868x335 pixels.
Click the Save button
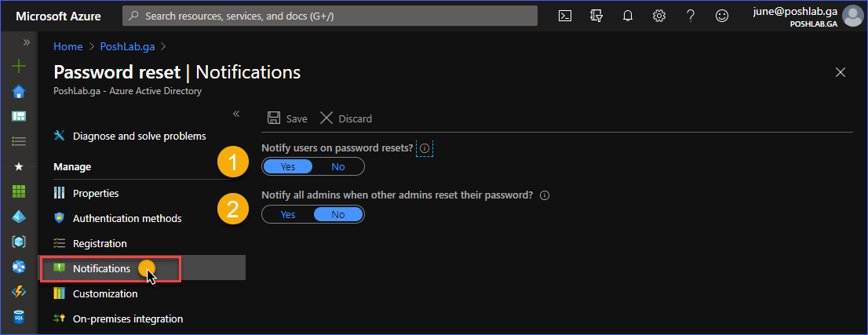click(x=287, y=118)
